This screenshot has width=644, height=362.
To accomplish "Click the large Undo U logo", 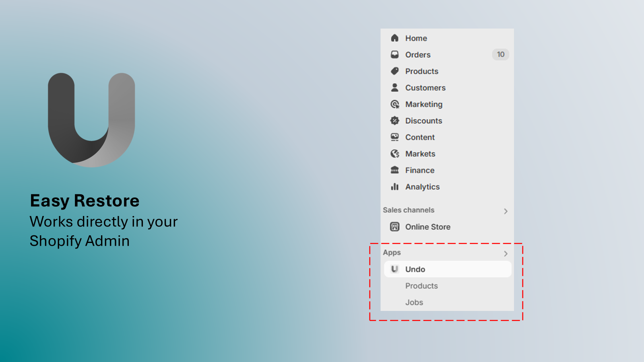I will 91,120.
